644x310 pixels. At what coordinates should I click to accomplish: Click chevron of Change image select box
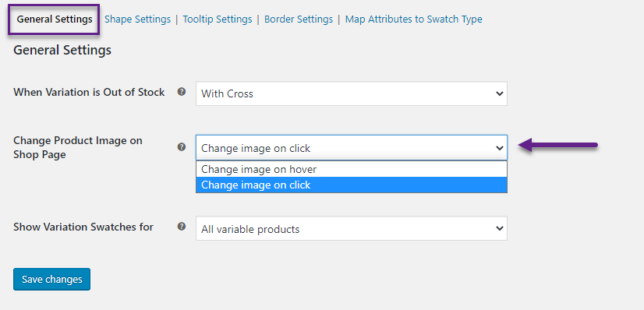click(x=500, y=148)
